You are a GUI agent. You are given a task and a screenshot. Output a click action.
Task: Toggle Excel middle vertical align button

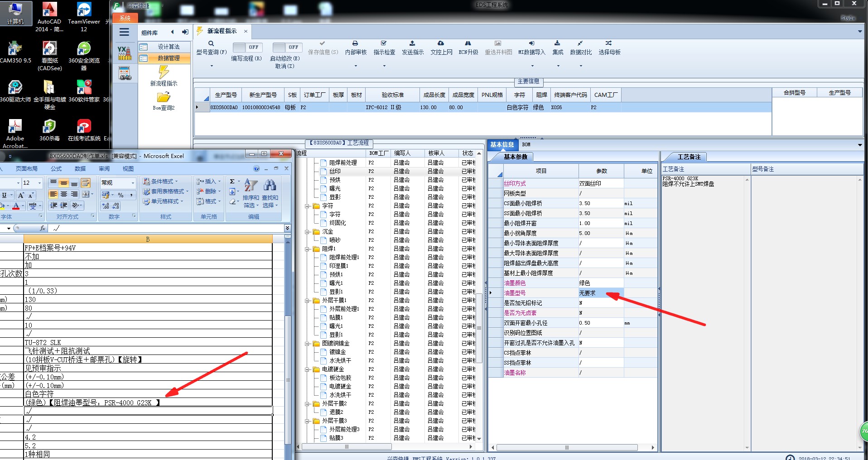click(63, 183)
